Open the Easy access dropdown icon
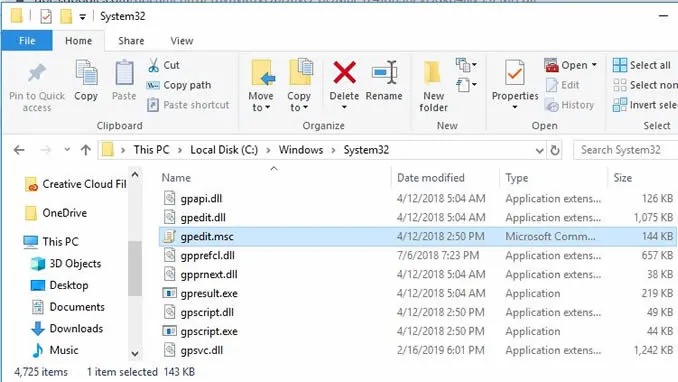Screen dimensions: 678x382 [466, 85]
